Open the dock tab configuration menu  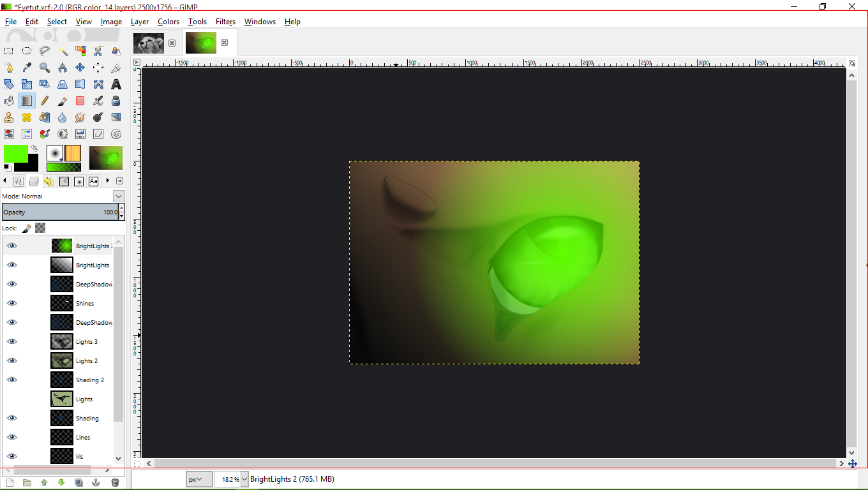(x=120, y=181)
